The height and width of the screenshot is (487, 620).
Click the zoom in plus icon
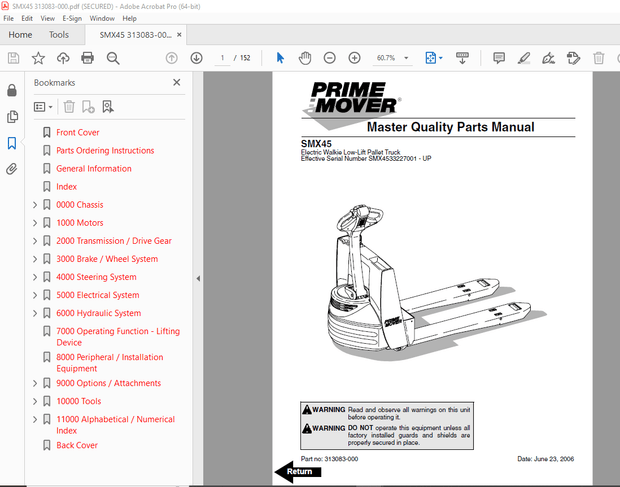point(354,58)
